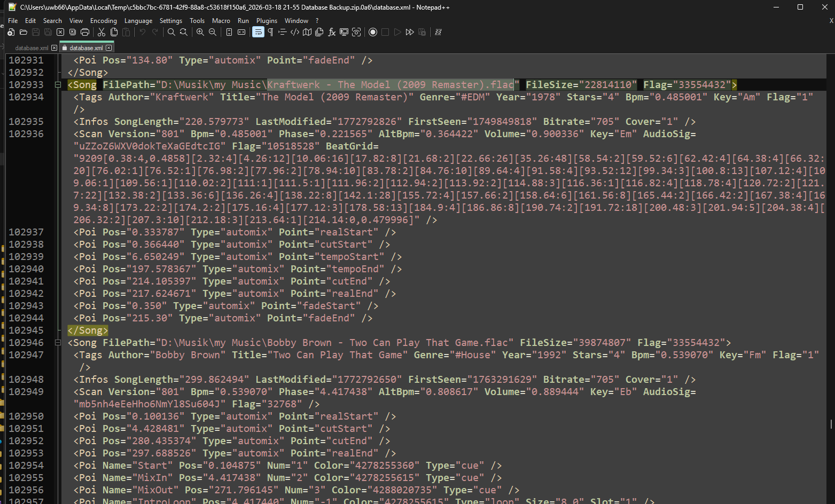Toggle the indent guide icon

(283, 32)
